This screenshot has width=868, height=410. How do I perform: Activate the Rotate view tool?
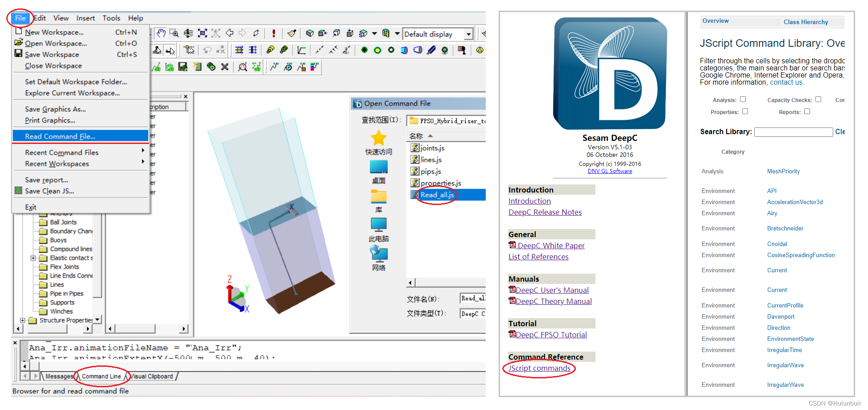click(x=188, y=33)
